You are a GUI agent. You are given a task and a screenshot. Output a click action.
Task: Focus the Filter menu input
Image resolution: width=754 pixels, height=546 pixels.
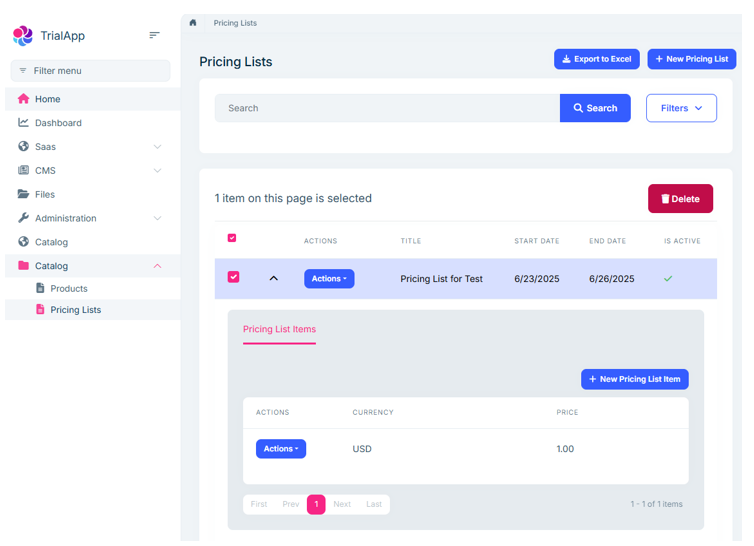pos(90,71)
